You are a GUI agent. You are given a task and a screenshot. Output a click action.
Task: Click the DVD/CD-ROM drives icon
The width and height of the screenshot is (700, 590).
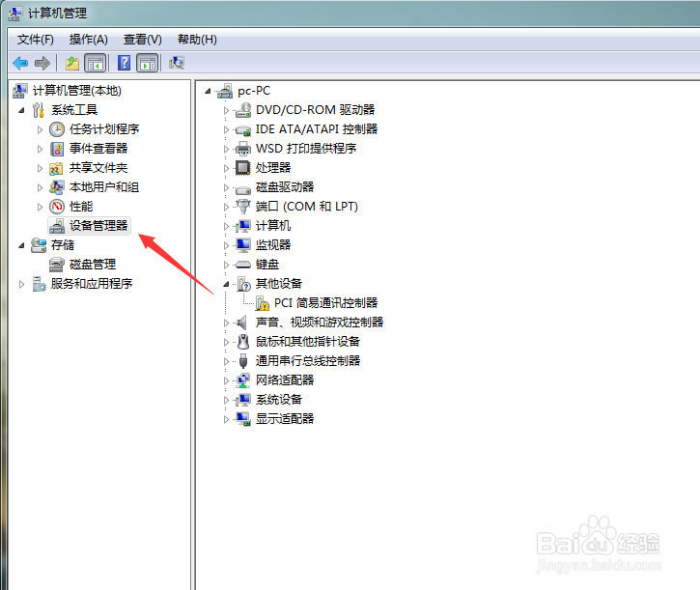[243, 110]
